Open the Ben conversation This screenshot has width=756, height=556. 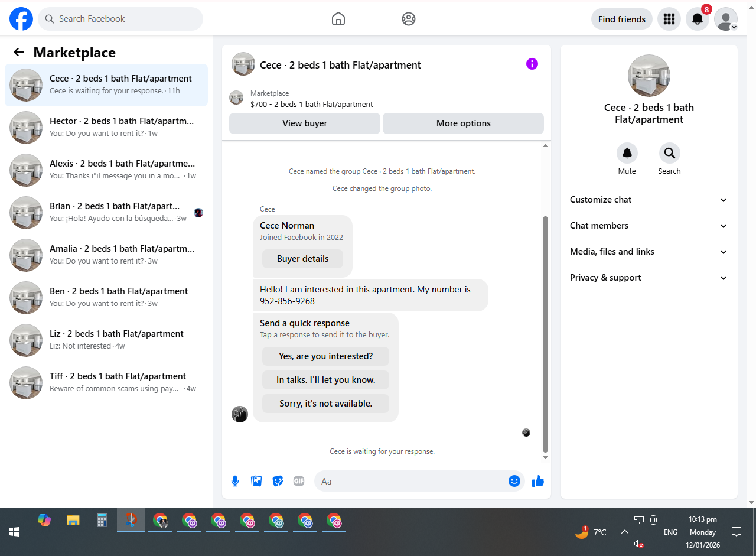click(x=106, y=298)
